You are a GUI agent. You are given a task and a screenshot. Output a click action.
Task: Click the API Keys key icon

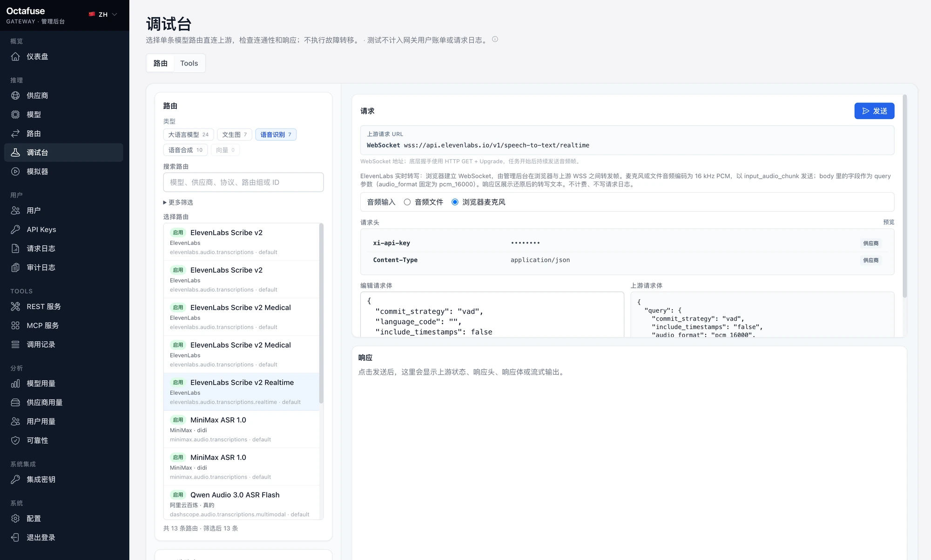pos(15,229)
